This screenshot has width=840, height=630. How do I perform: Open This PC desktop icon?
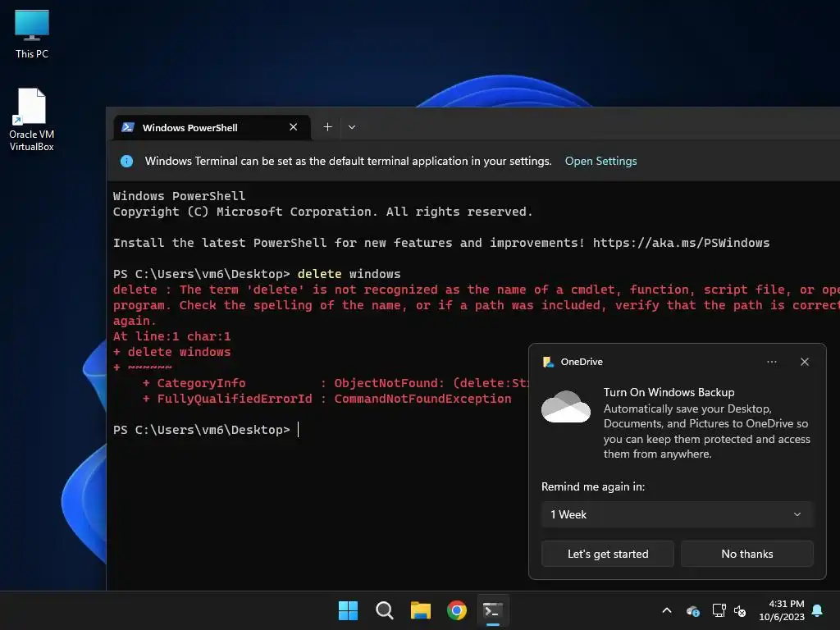point(32,34)
